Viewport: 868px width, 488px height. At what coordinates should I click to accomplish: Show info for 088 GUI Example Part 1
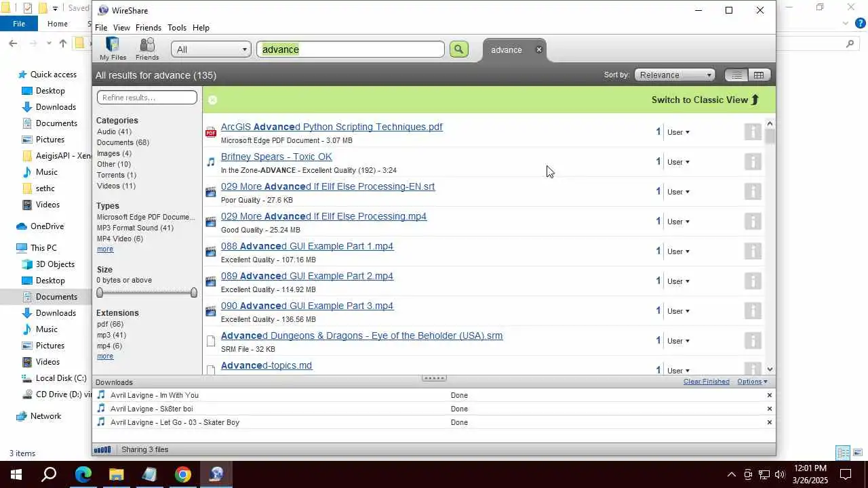[x=753, y=251]
